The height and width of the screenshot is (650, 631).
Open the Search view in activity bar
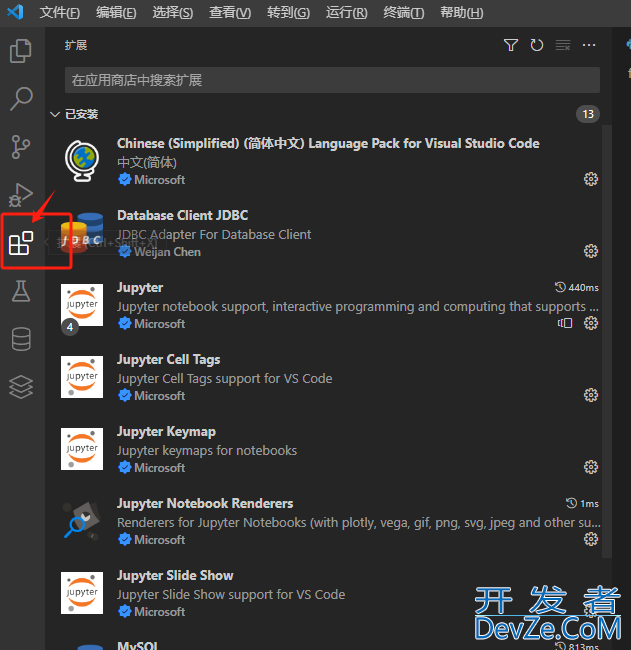[x=21, y=99]
